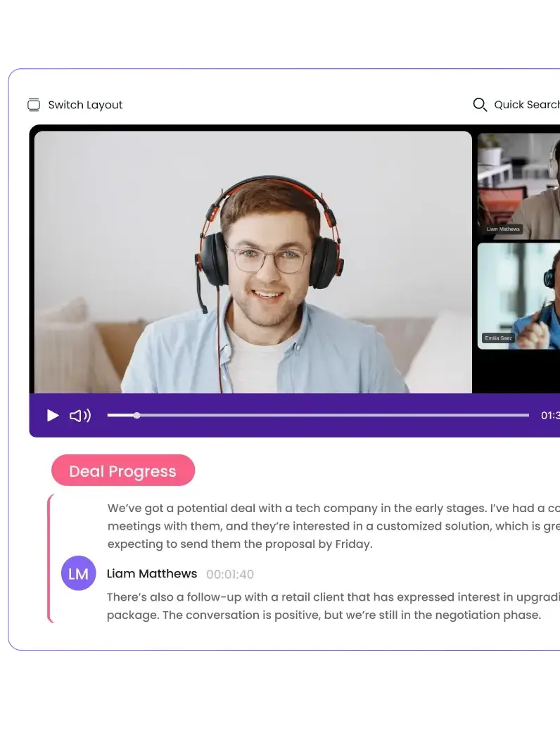
Task: Select the Deal Progress tag
Action: coord(123,471)
